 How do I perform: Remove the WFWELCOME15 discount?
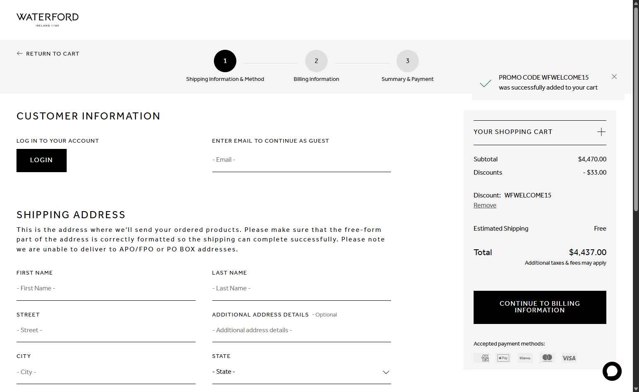[485, 205]
